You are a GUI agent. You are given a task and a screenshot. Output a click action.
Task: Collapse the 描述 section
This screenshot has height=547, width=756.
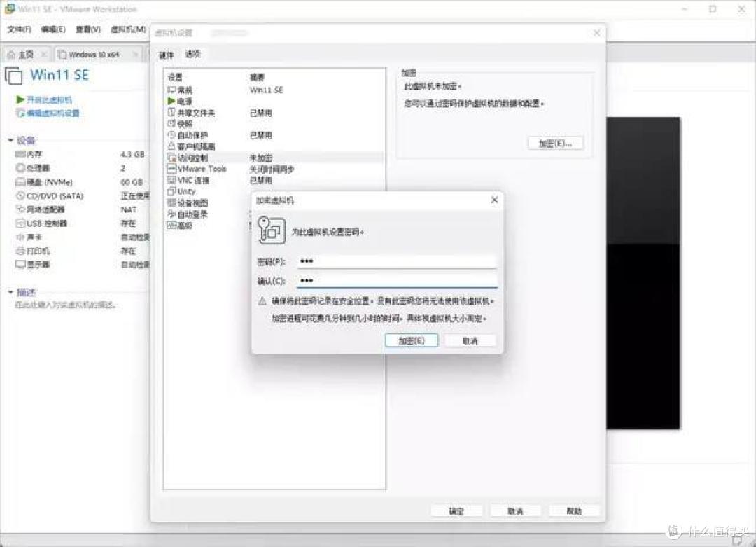click(10, 292)
